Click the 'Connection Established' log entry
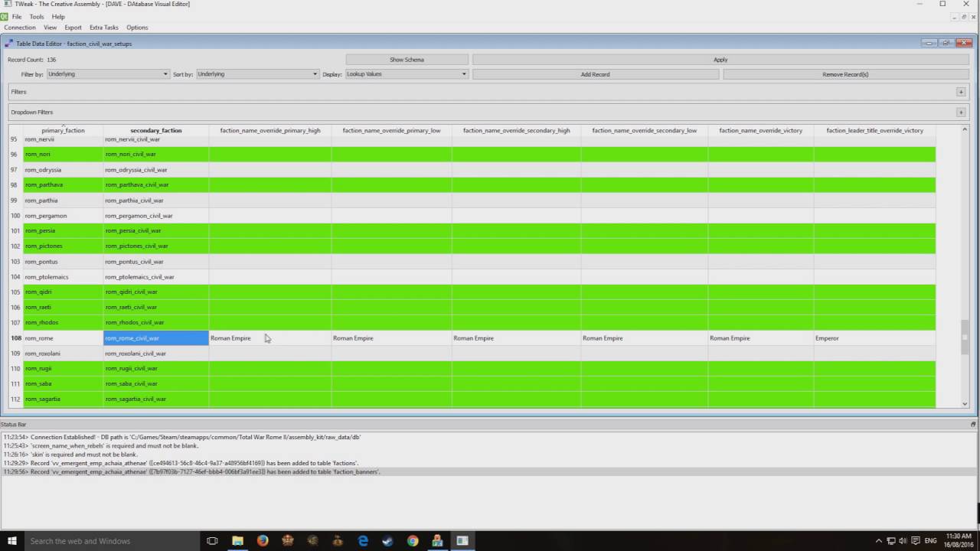980x551 pixels. pos(181,437)
